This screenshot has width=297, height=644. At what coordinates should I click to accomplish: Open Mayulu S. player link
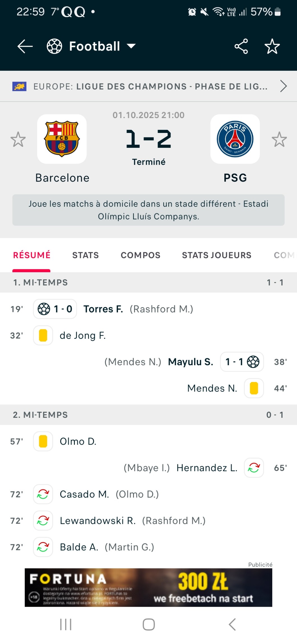point(191,362)
